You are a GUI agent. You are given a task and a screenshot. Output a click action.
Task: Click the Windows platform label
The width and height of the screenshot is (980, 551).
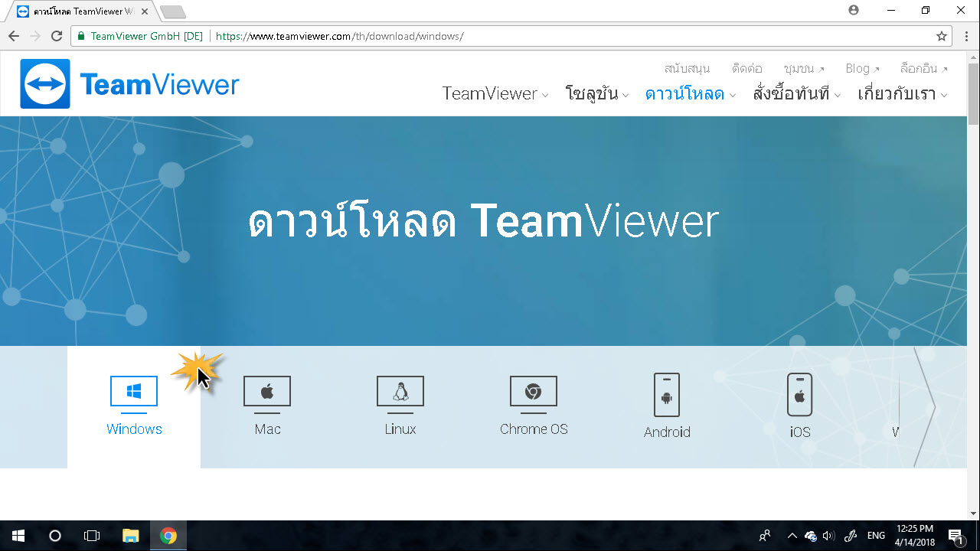(134, 429)
